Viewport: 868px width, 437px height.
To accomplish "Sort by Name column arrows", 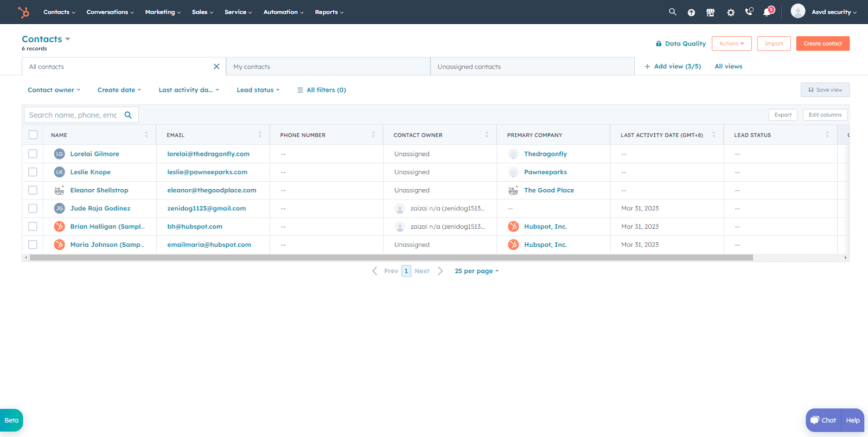I will point(146,134).
